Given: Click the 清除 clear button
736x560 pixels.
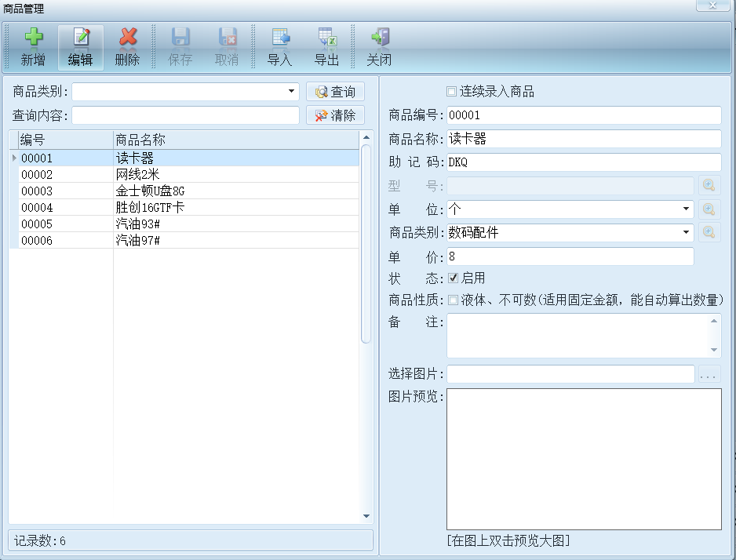Looking at the screenshot, I should [335, 115].
